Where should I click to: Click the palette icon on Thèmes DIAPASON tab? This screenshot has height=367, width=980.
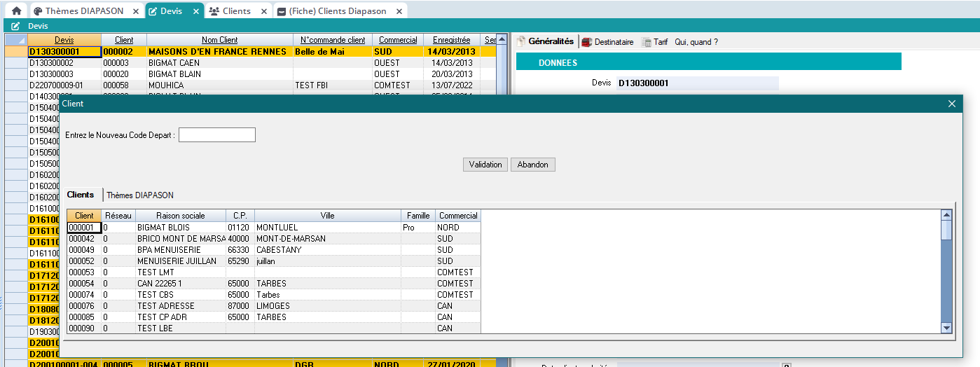pos(38,11)
